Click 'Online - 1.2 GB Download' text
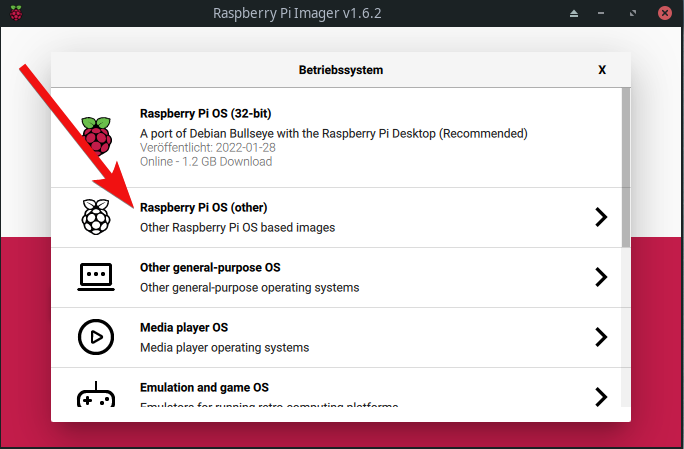This screenshot has width=684, height=449. 206,161
